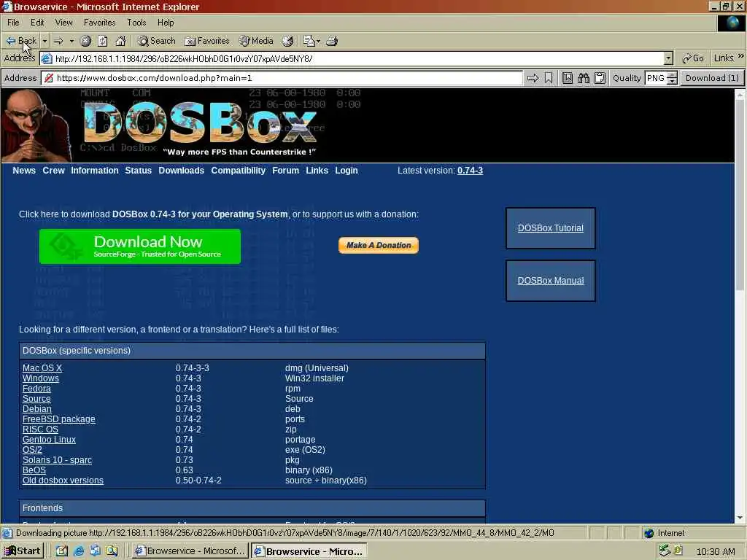Switch to first Browservice taskbar window

point(190,551)
